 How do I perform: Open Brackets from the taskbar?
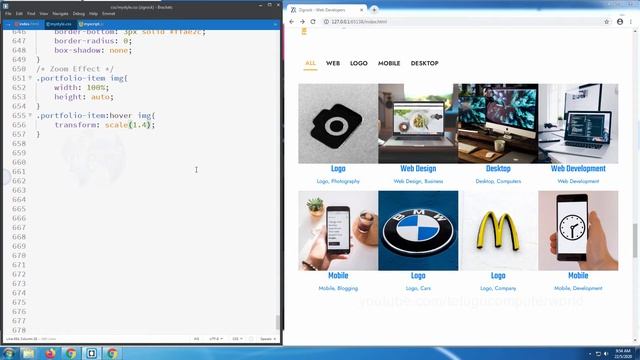tap(91, 353)
